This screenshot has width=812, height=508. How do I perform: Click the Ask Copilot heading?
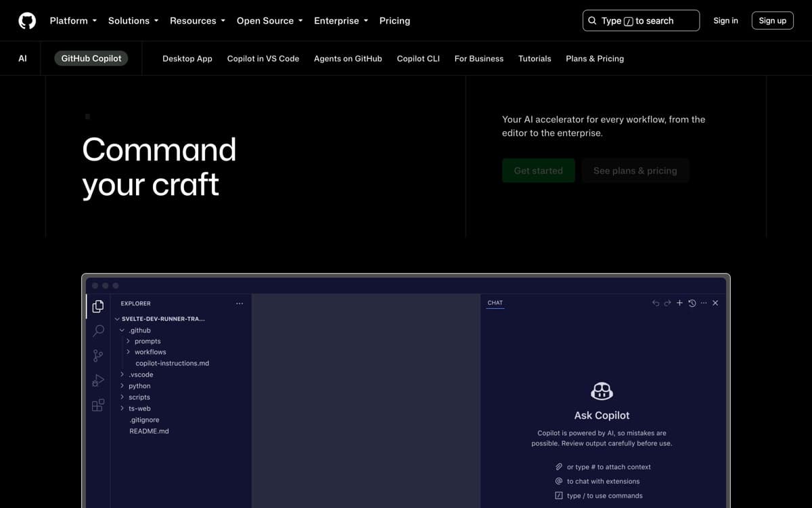click(602, 415)
